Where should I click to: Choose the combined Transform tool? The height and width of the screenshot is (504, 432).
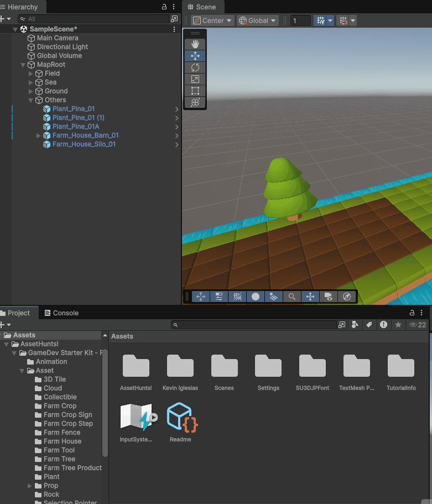[x=195, y=102]
